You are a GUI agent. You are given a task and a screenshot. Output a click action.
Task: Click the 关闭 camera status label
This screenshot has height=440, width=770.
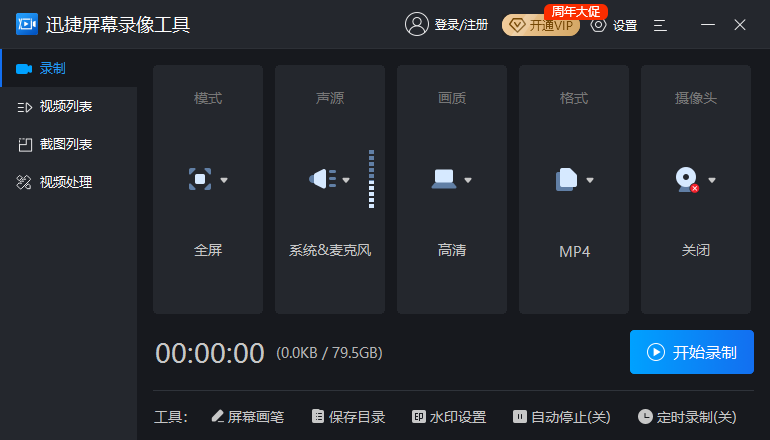pyautogui.click(x=696, y=250)
